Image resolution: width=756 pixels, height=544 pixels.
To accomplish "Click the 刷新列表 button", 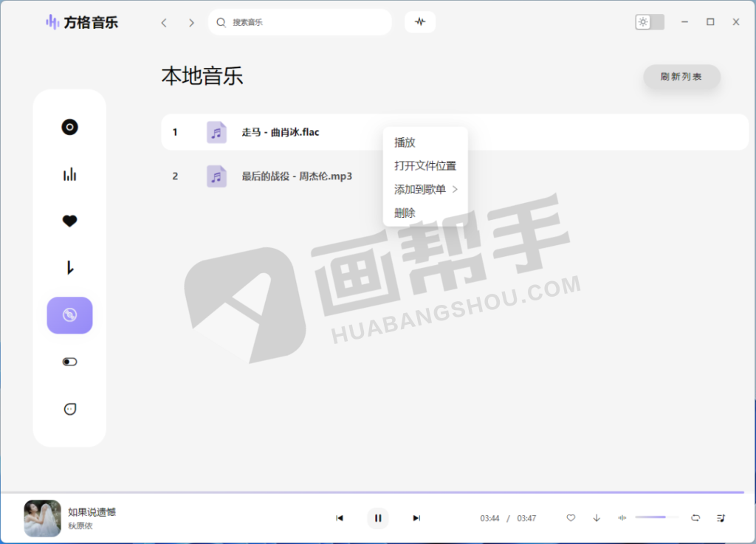I will coord(681,77).
